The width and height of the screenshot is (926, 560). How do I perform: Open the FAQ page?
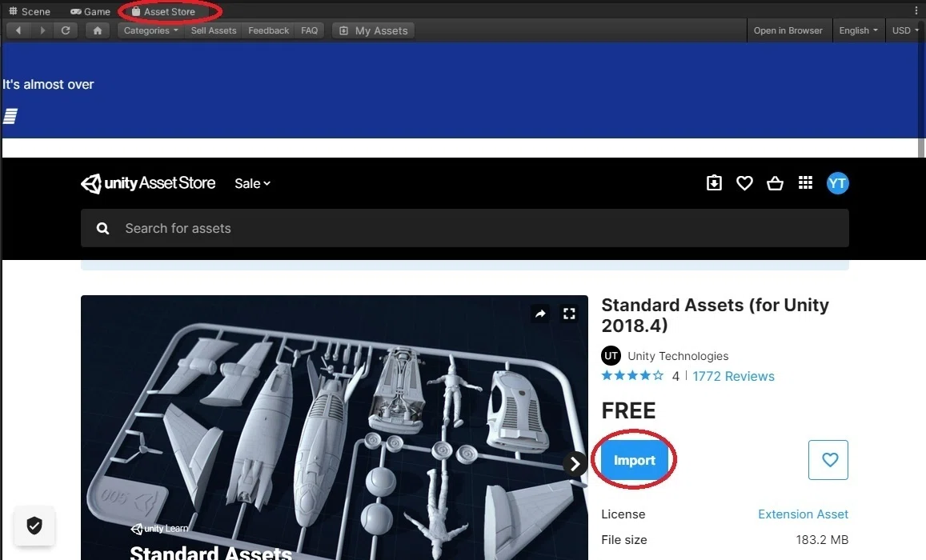(310, 30)
